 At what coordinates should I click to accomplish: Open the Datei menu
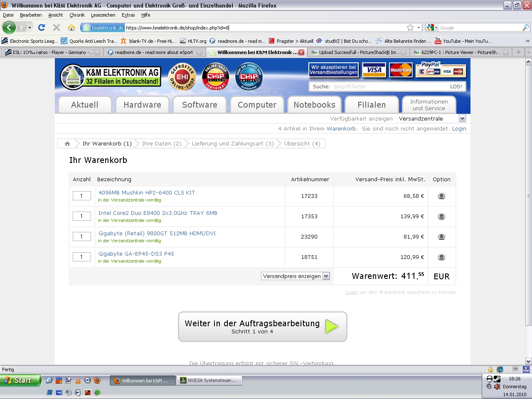coord(8,15)
